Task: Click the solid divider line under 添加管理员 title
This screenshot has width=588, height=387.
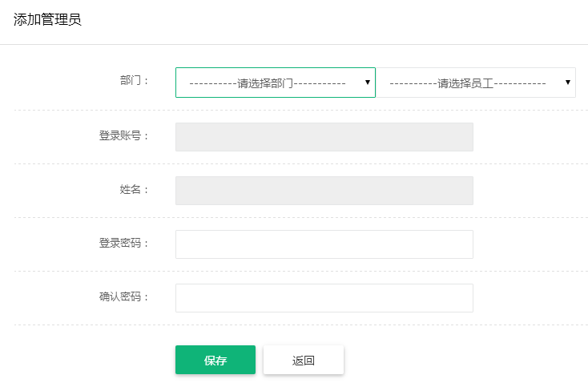Action: [x=294, y=44]
